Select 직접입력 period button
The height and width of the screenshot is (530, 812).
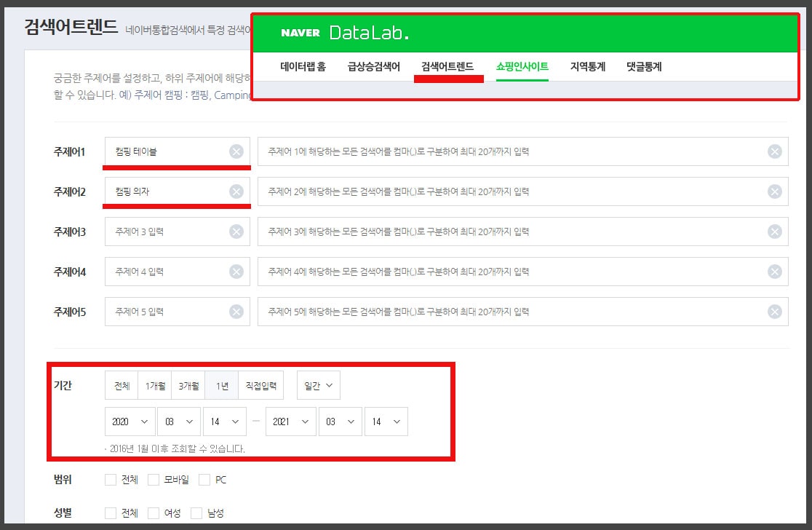click(x=260, y=385)
